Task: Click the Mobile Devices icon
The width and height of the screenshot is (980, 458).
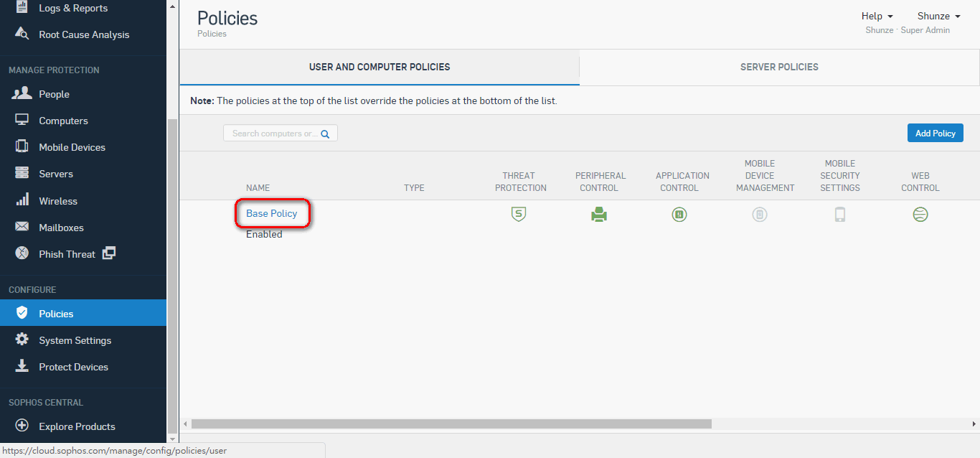Action: click(22, 146)
